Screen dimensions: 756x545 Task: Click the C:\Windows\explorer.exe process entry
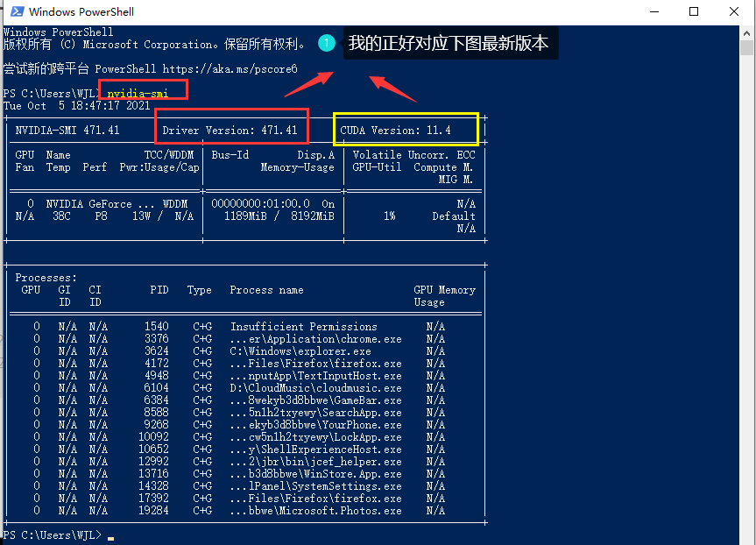[x=300, y=351]
